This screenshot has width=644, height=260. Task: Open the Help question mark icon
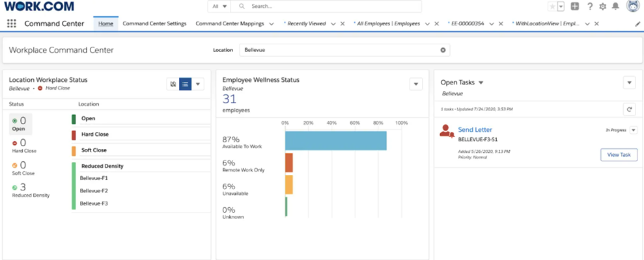(x=590, y=6)
